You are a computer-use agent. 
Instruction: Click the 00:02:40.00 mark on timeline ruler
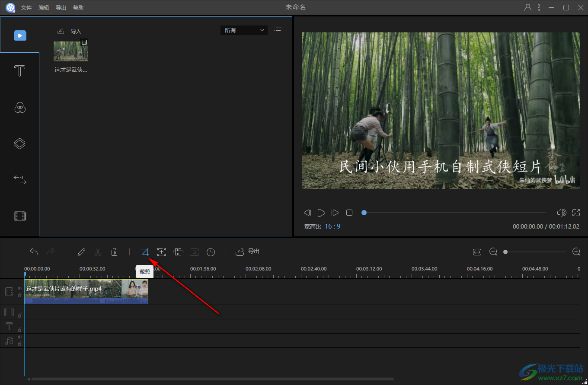coord(313,269)
